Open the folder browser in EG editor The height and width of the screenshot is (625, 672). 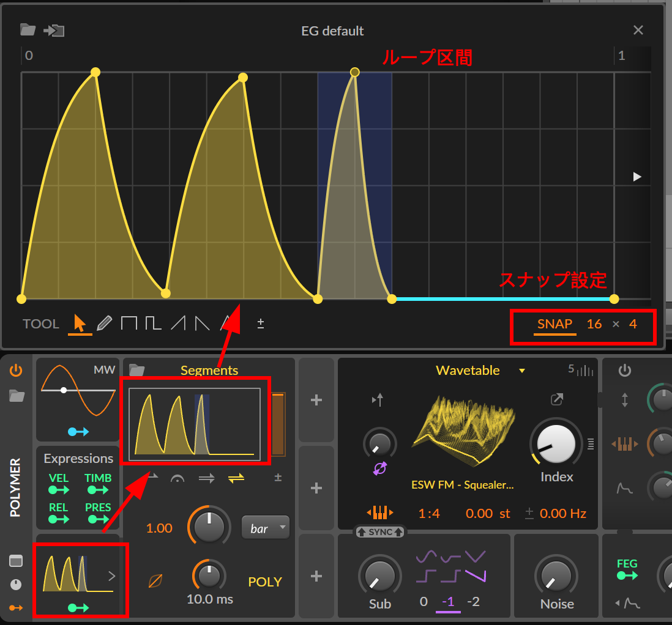(28, 30)
